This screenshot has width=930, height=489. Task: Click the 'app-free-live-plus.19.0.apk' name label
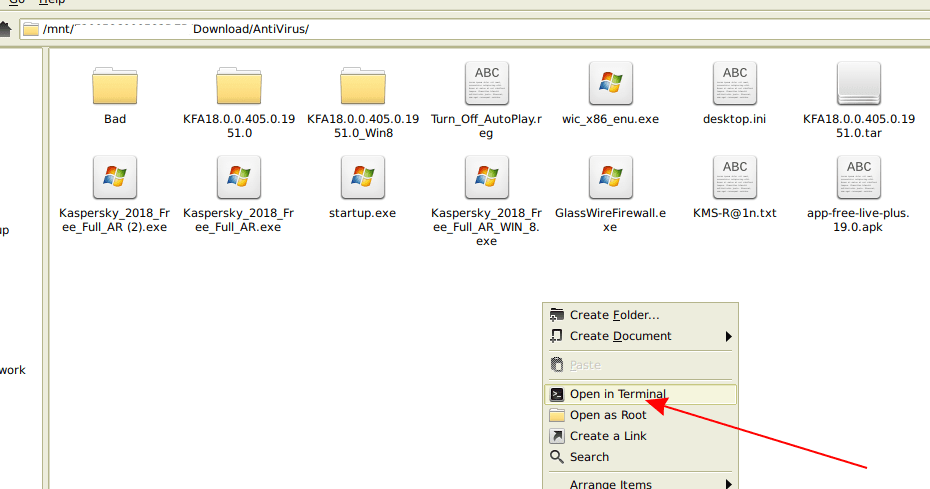tap(858, 220)
